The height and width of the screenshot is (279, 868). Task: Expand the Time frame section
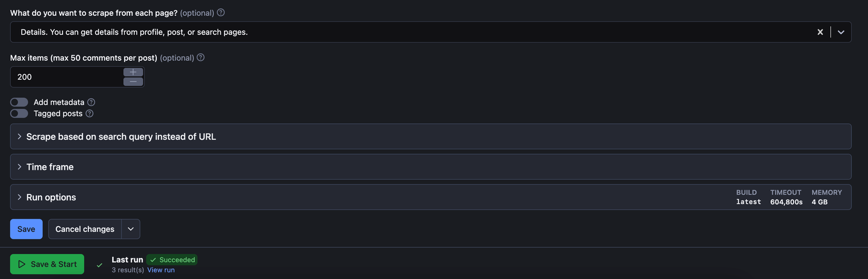(x=50, y=167)
